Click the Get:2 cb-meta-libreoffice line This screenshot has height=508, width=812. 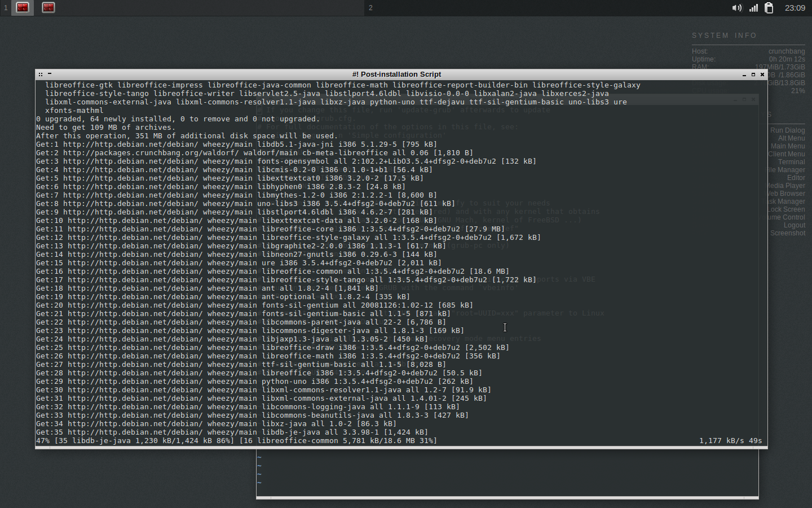coord(255,153)
